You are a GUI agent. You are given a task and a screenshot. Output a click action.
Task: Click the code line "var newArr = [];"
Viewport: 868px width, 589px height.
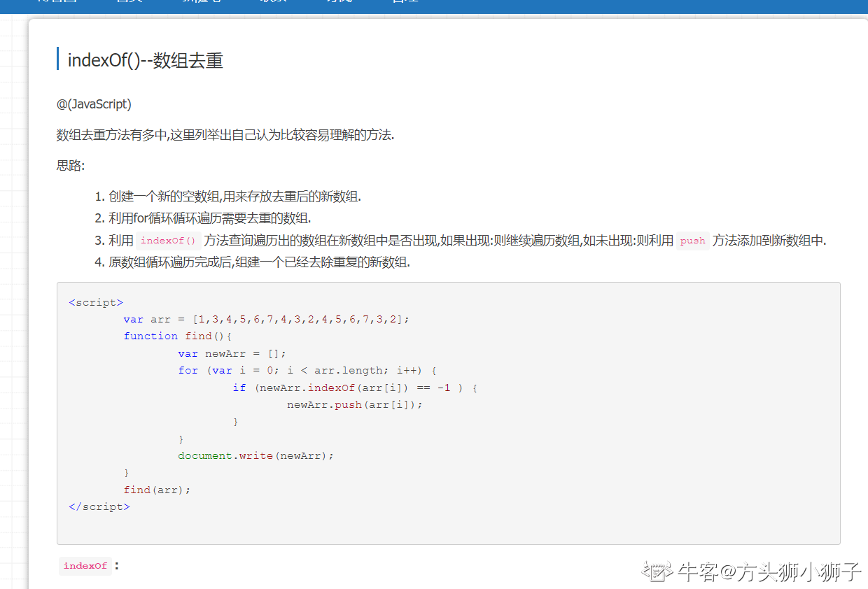click(232, 353)
